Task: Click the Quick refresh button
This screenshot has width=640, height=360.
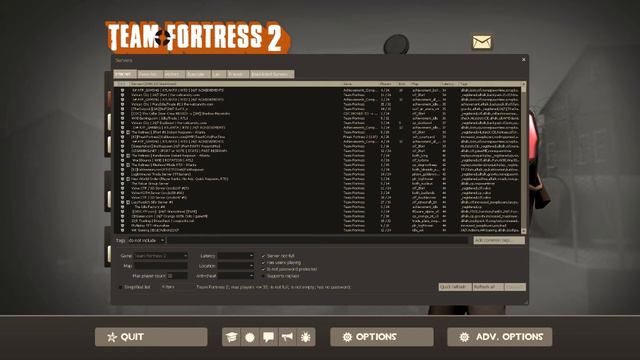Action: (455, 287)
